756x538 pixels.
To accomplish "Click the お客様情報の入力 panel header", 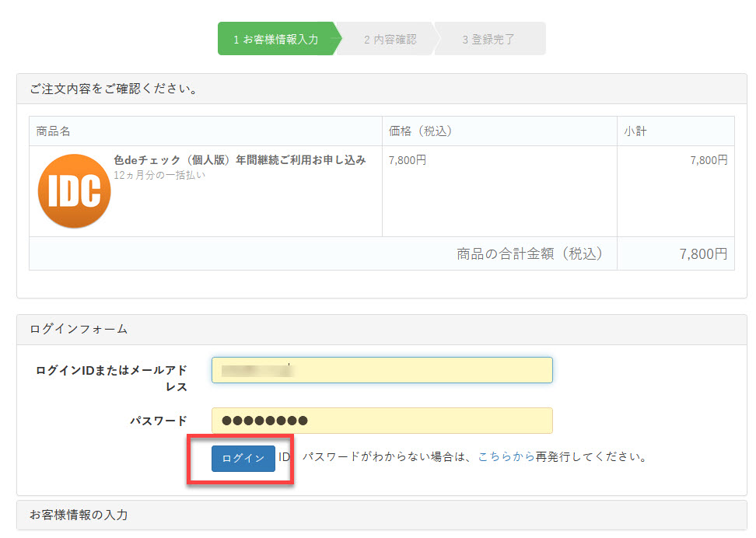I will 79,515.
